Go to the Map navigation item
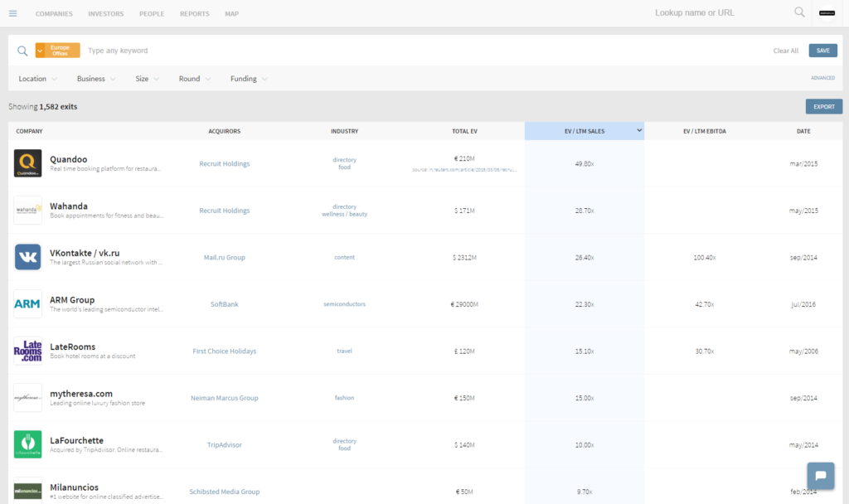This screenshot has width=849, height=504. pos(231,14)
